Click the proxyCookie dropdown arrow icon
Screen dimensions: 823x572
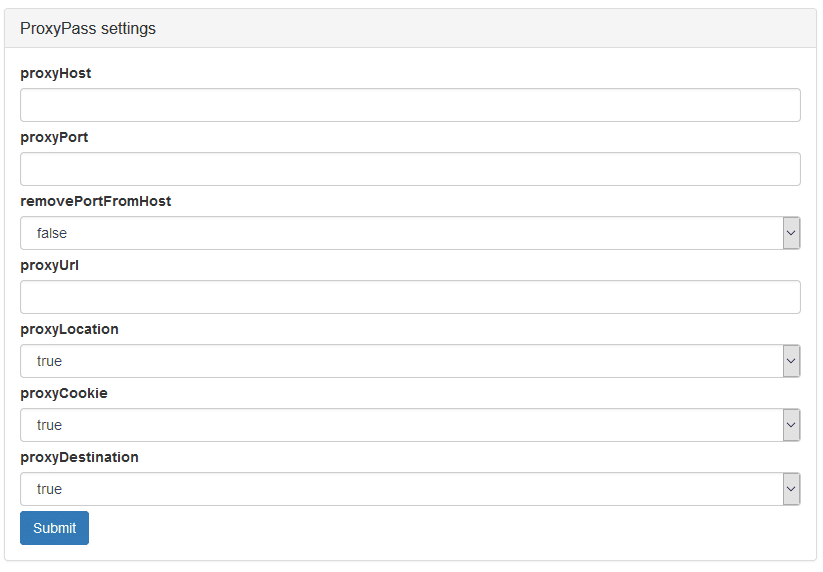(x=791, y=425)
